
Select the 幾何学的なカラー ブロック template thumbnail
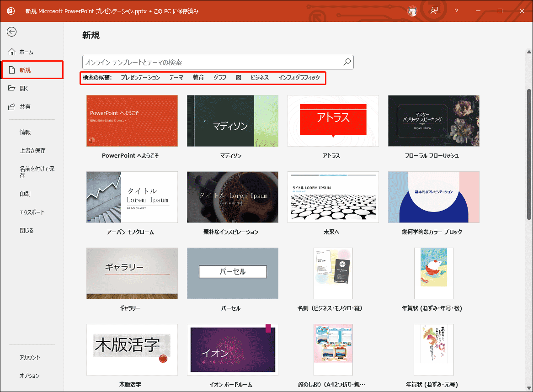(x=434, y=197)
